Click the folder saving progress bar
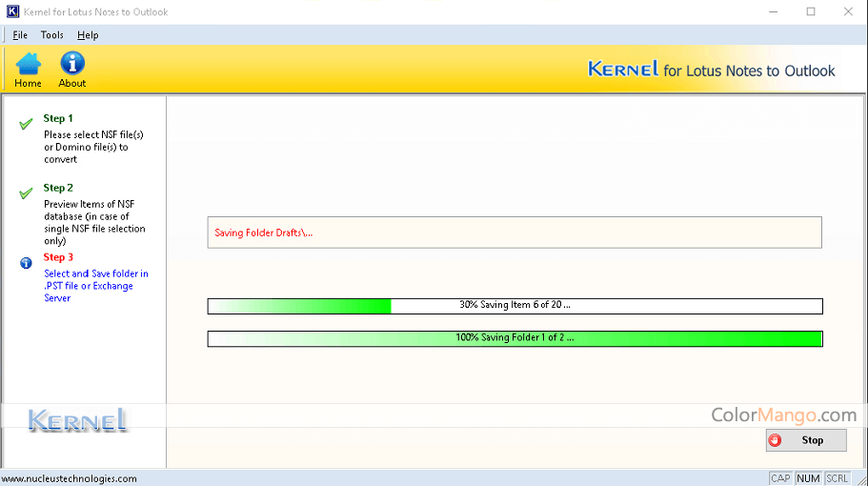Image resolution: width=868 pixels, height=486 pixels. click(515, 338)
